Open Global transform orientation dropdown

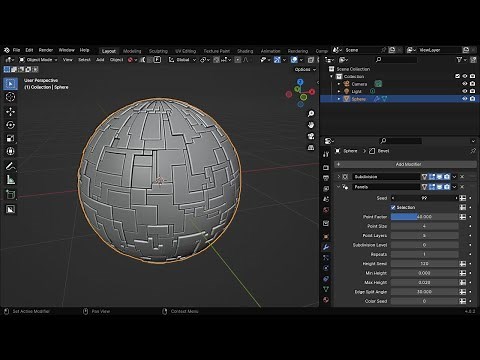182,60
